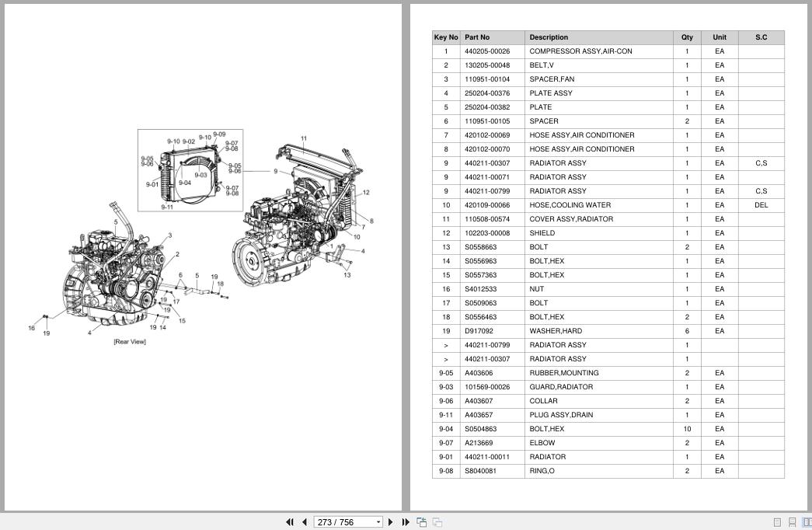812x530 pixels.
Task: Select part number 420102-00070
Action: tap(487, 149)
